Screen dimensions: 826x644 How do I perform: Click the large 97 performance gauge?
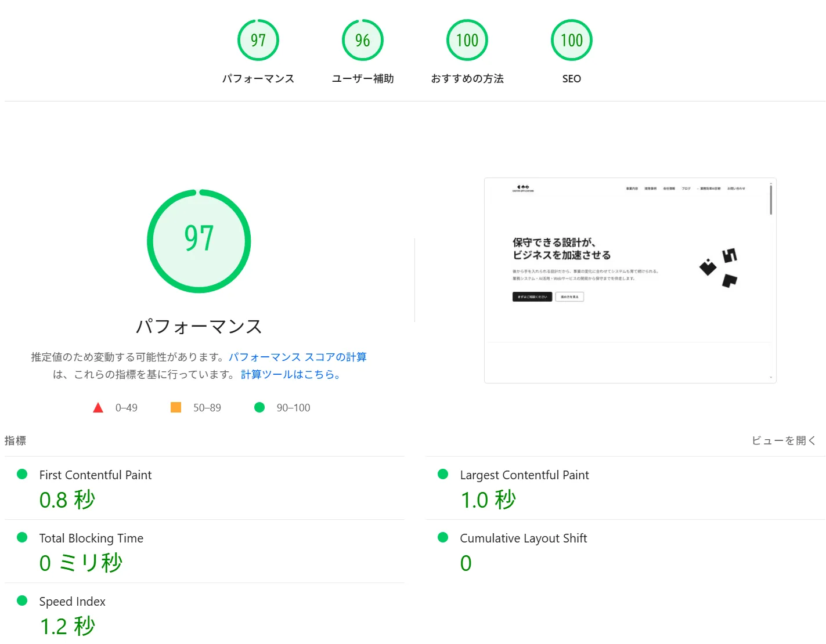click(x=199, y=241)
